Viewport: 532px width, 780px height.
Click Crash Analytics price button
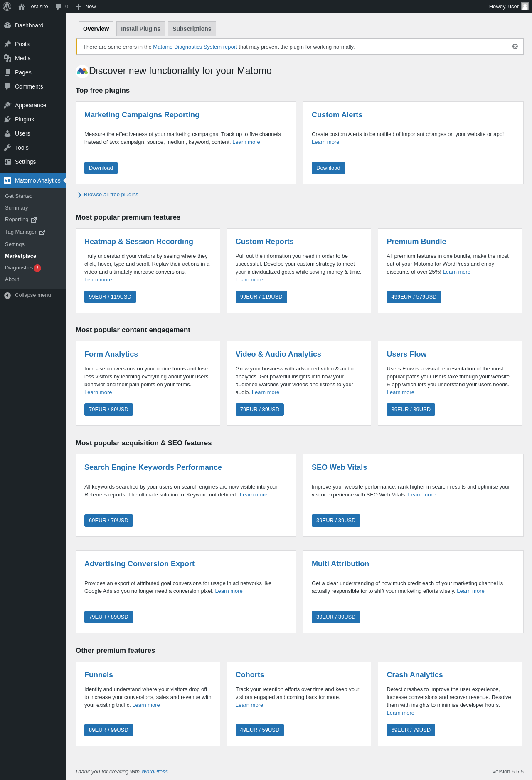click(x=411, y=730)
